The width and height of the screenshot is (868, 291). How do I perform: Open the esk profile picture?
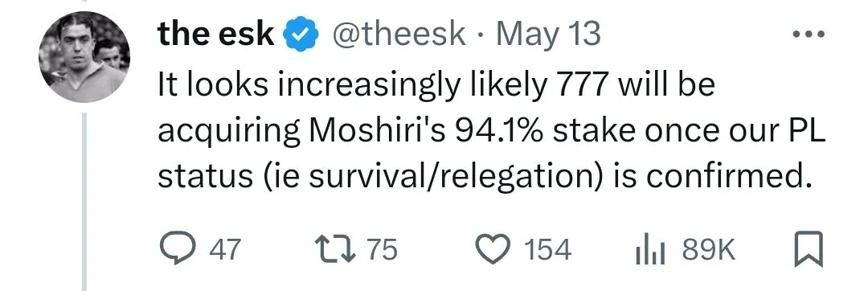point(84,57)
